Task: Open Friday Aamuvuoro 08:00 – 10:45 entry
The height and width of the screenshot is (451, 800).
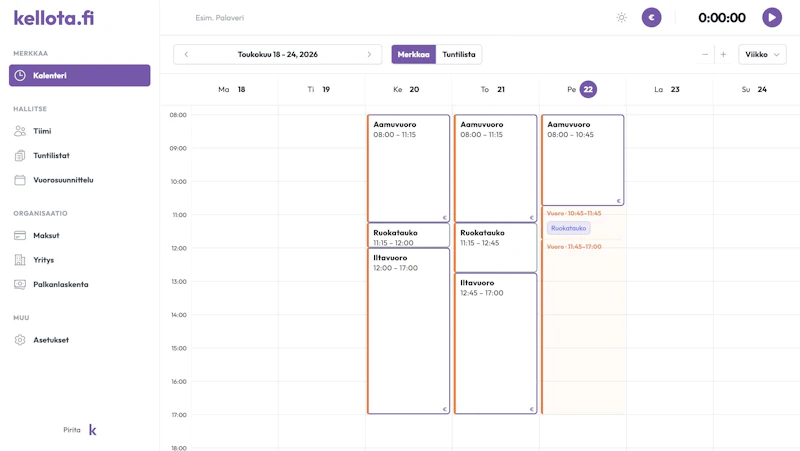Action: [x=583, y=160]
